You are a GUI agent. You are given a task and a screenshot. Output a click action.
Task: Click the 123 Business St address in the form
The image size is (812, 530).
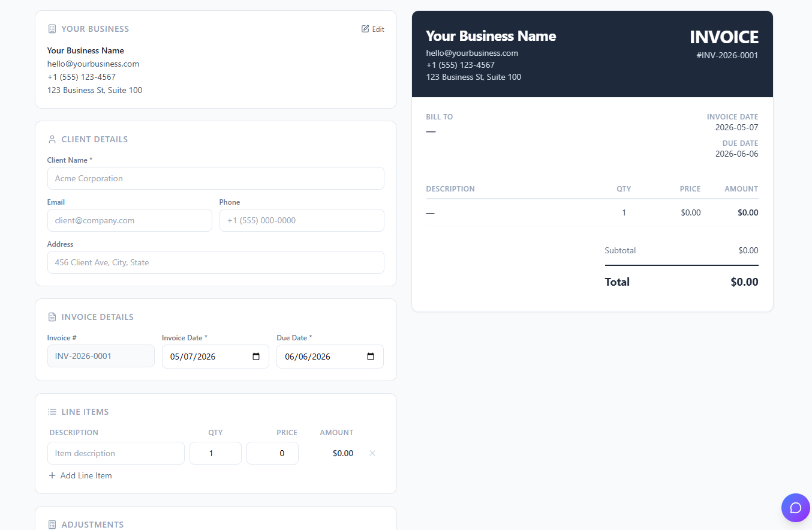point(95,90)
